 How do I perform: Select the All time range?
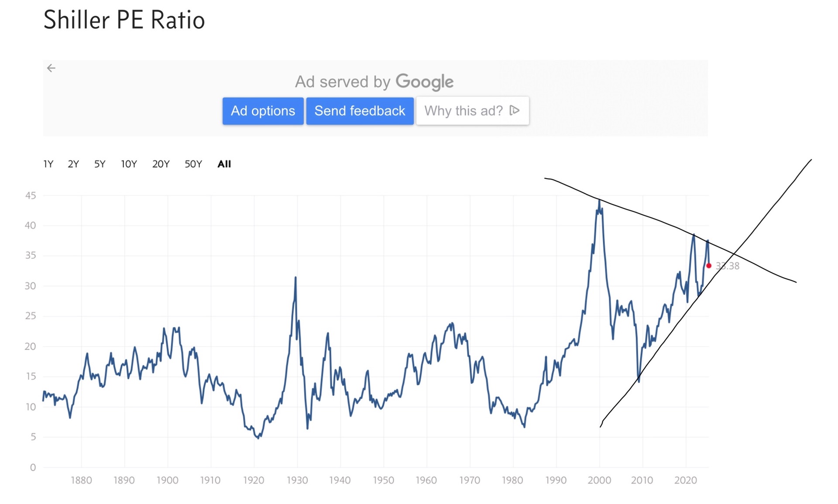(224, 164)
